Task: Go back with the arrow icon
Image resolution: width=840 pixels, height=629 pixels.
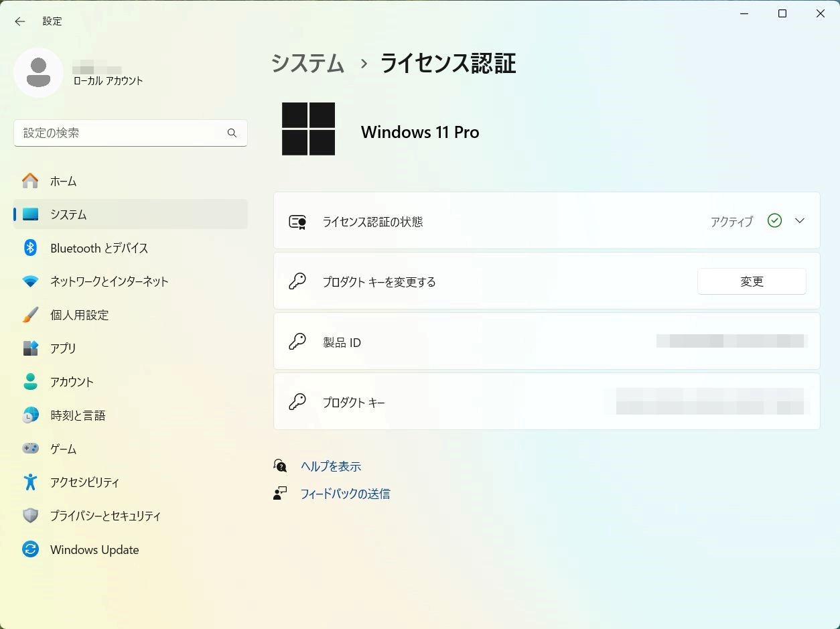Action: 20,21
